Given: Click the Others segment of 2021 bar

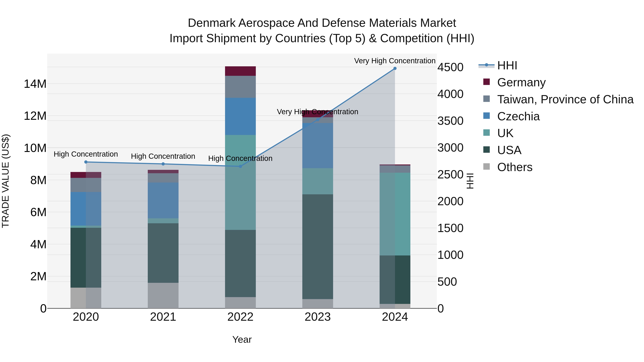Looking at the screenshot, I should point(163,295).
